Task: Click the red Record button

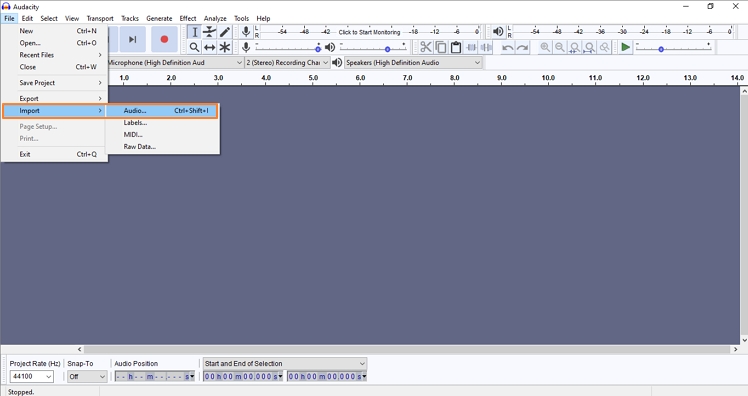Action: coord(164,39)
